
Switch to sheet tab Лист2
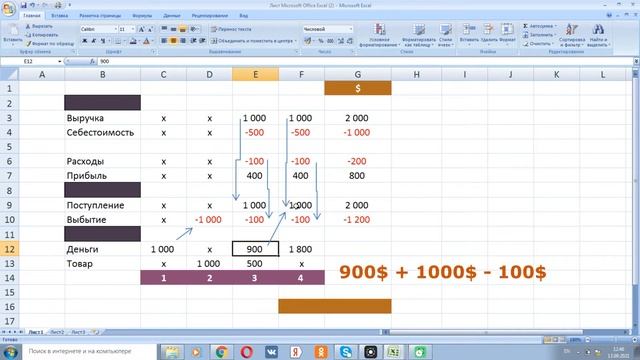point(57,332)
